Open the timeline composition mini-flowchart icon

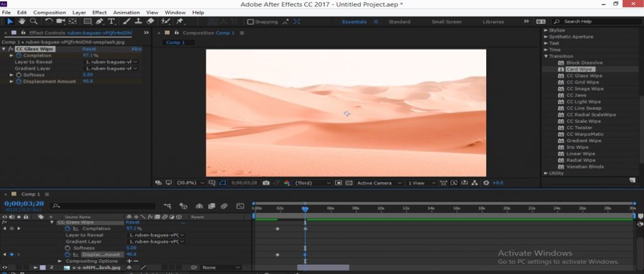click(x=167, y=206)
